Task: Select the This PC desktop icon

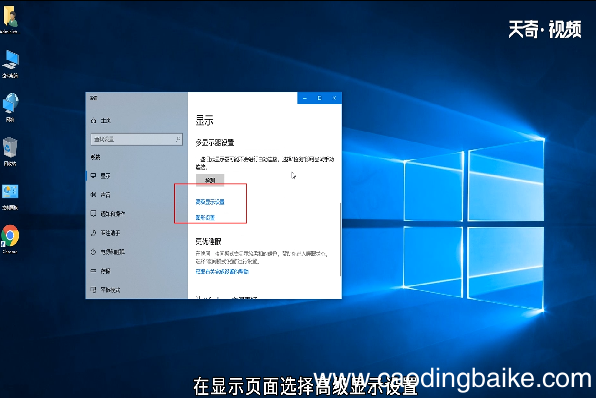Action: coord(10,64)
